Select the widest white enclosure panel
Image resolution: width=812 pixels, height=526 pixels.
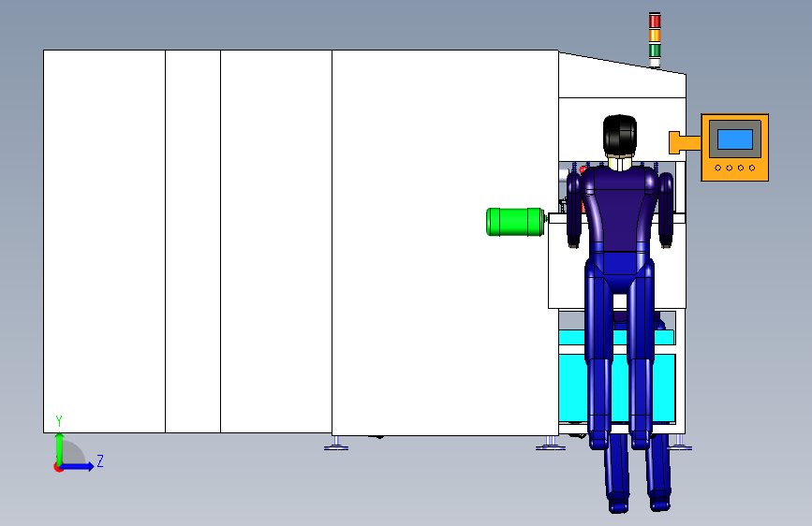pos(445,242)
